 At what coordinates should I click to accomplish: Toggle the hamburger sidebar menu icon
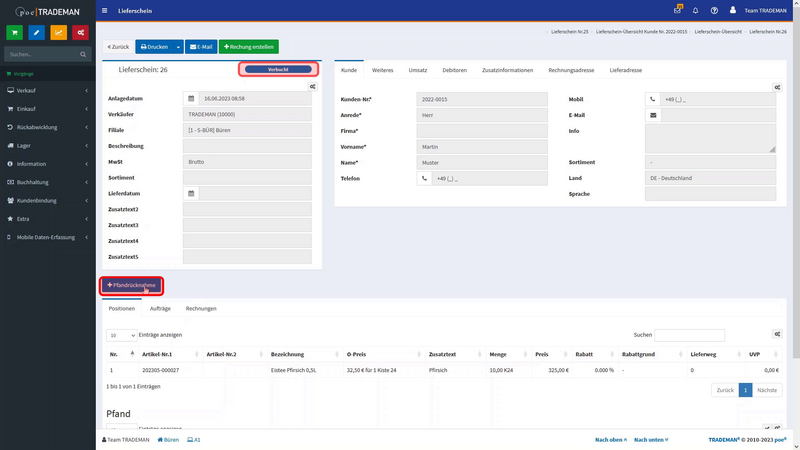click(x=106, y=10)
